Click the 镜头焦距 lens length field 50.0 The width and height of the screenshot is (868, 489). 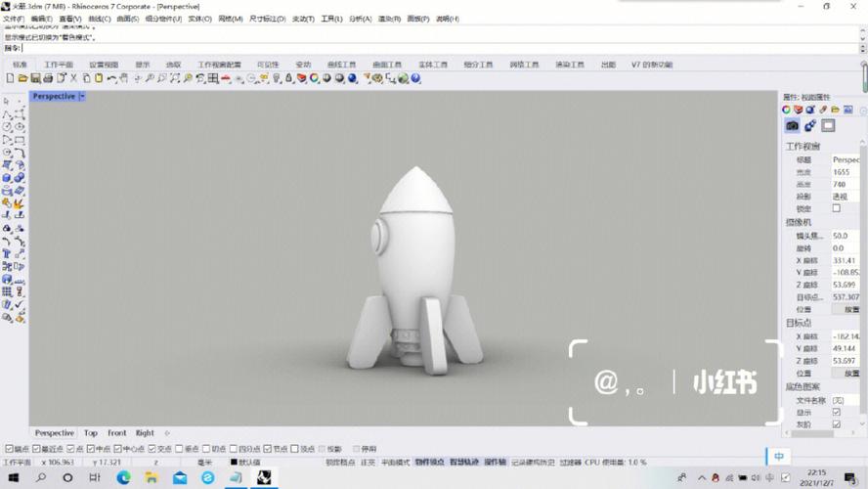(846, 236)
